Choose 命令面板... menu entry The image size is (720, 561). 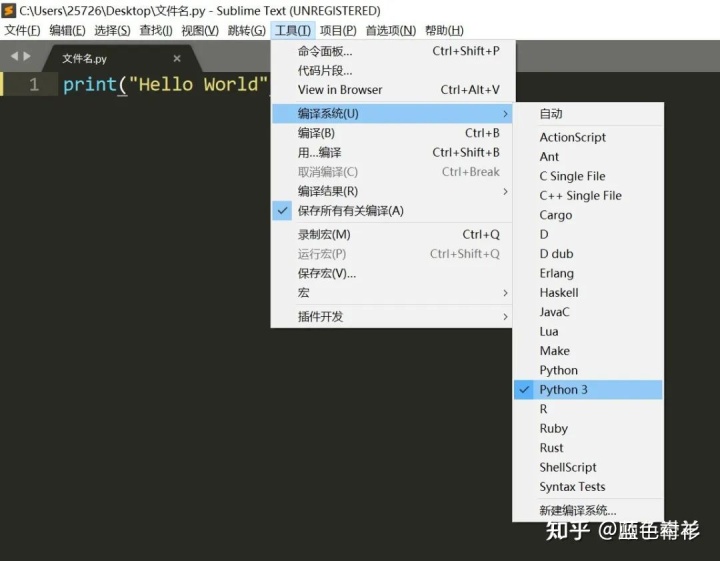coord(393,51)
